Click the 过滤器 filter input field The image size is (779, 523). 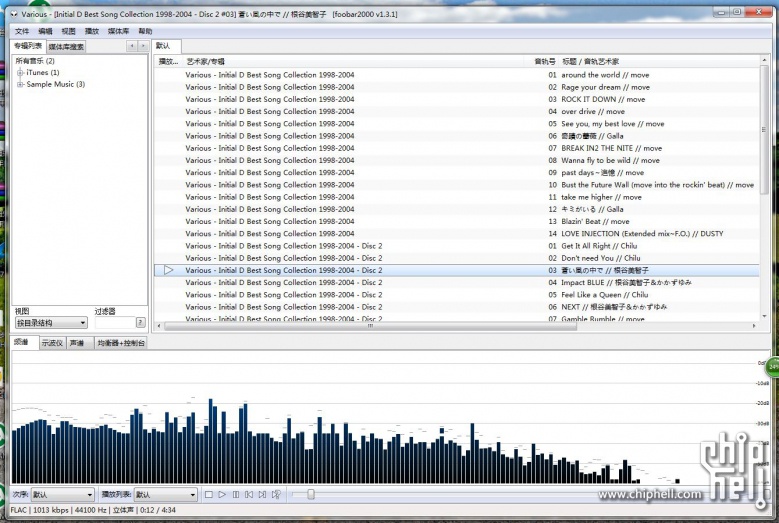coord(115,323)
